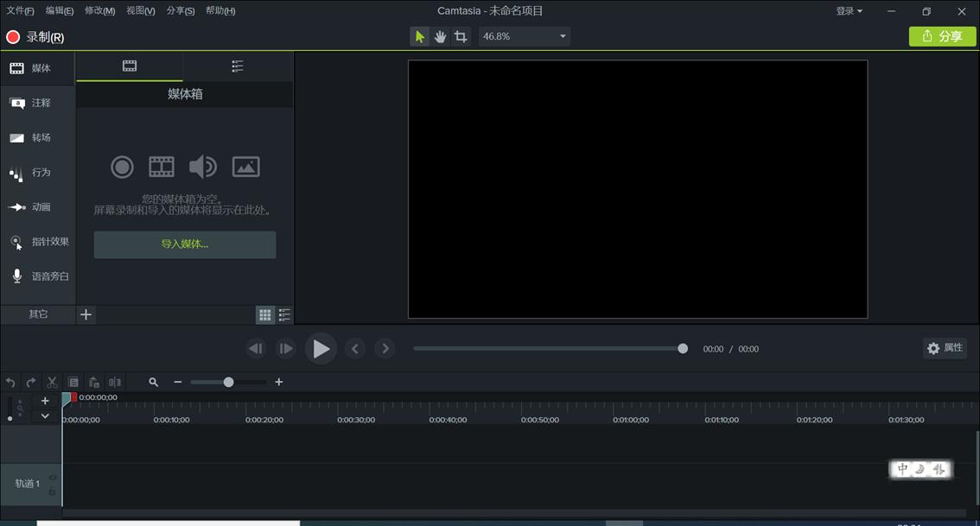Open the 指针效果 (Cursor Effects) panel
The width and height of the screenshot is (980, 526).
(x=38, y=241)
